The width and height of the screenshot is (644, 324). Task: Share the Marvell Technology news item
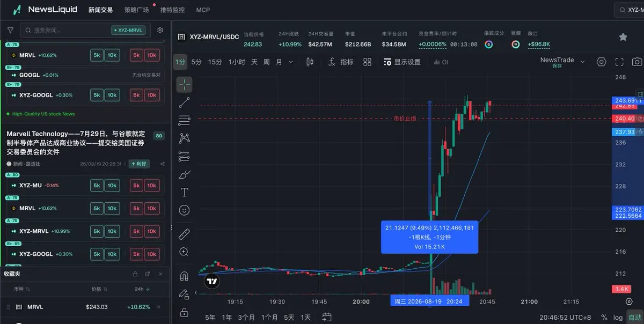pyautogui.click(x=162, y=164)
